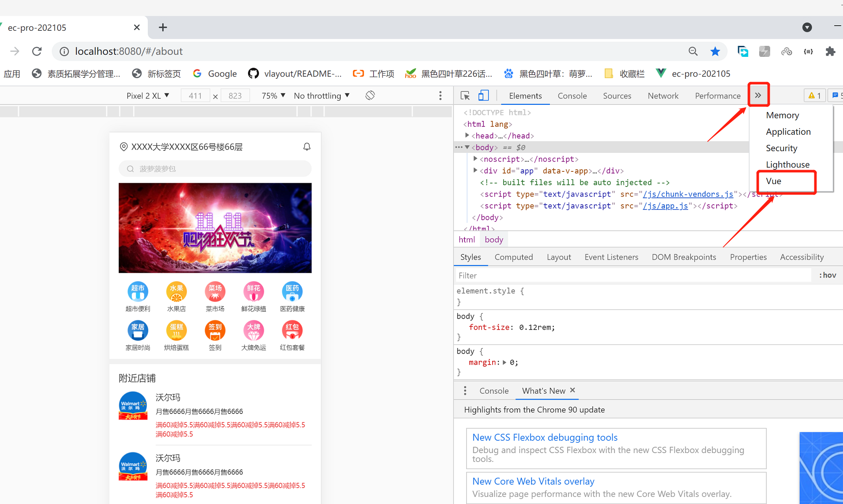Open New CSS Flexbox debugging tools link
Image resolution: width=843 pixels, height=504 pixels.
click(544, 437)
